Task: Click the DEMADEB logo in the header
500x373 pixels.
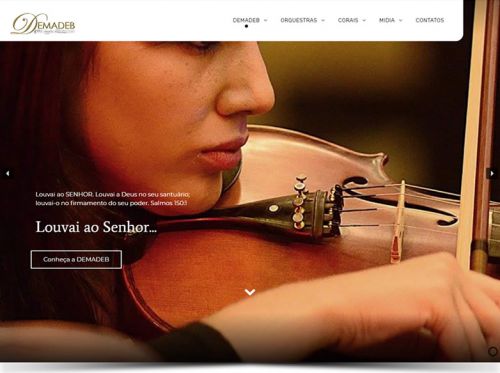Action: click(43, 24)
